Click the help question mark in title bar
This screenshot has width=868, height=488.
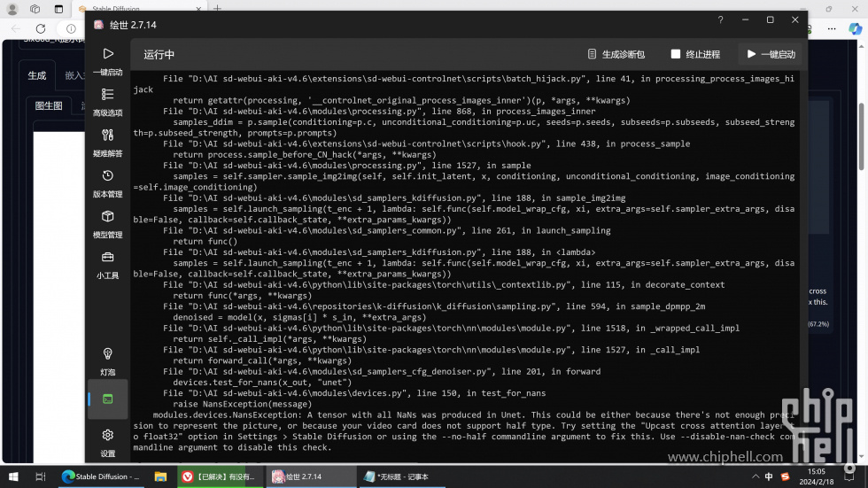coord(720,19)
